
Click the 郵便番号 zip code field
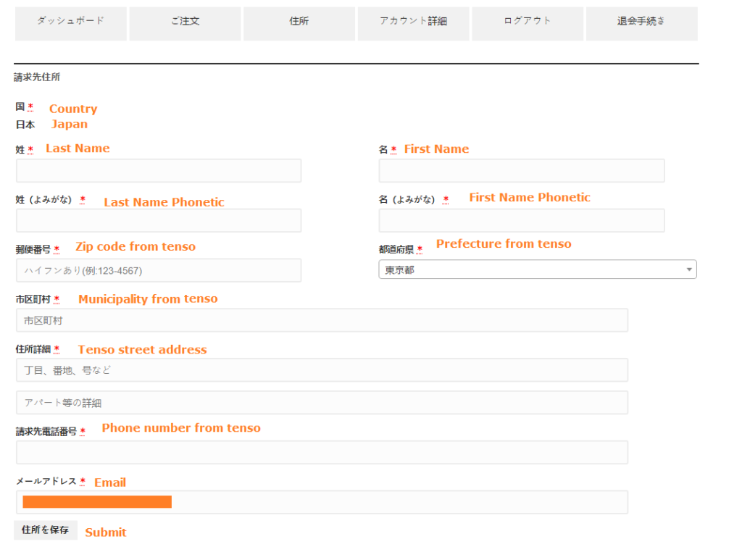[158, 270]
